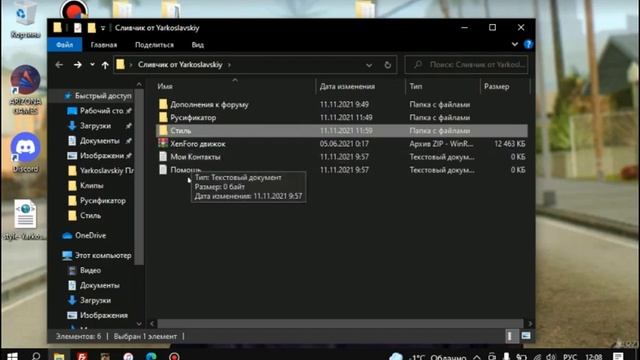Open Документы under Этот компьютер
640x360 pixels.
100,285
